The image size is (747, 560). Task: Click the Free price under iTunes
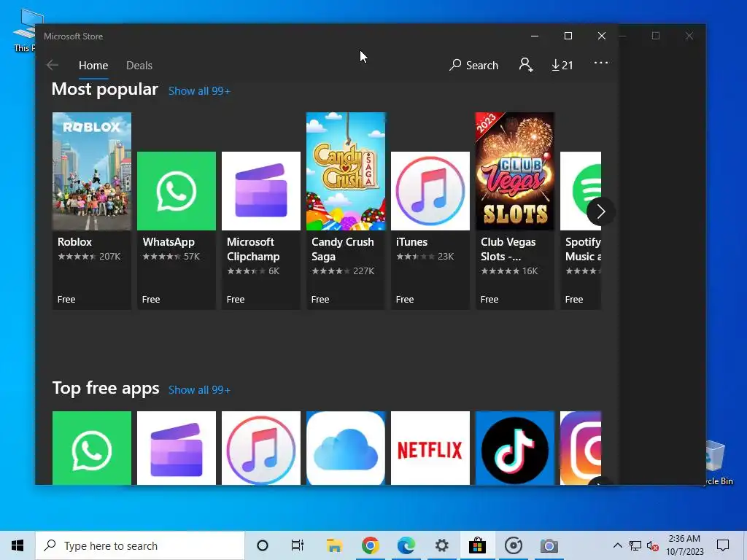coord(404,299)
